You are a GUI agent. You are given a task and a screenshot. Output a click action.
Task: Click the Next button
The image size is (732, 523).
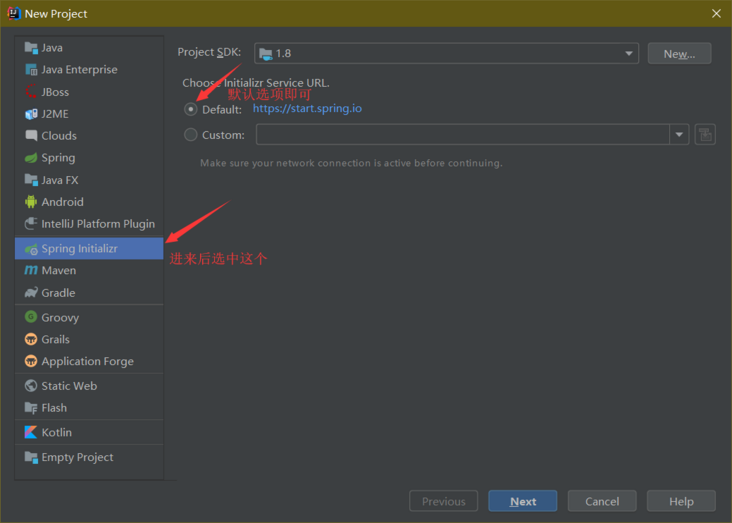523,501
